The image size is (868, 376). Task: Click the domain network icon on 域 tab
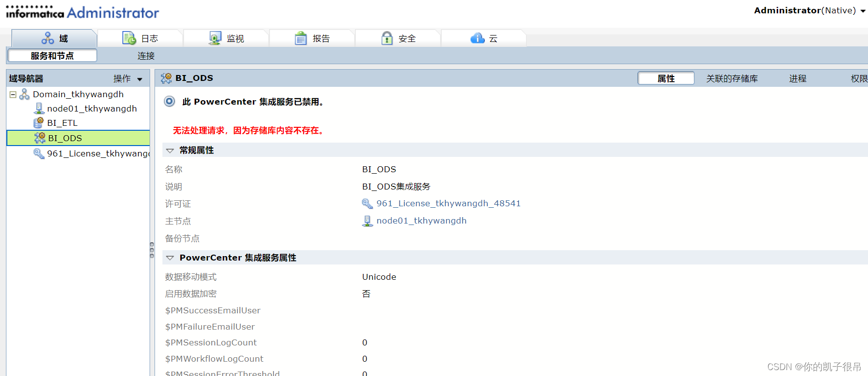click(48, 38)
